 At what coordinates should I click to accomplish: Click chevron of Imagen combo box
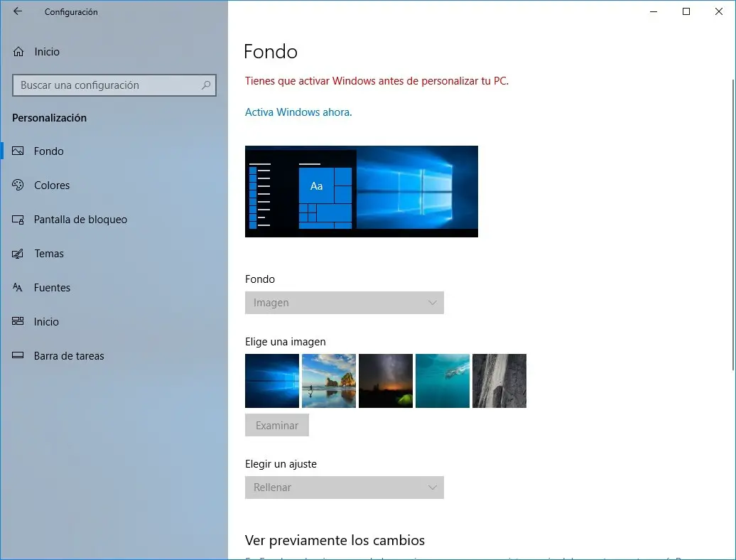433,303
